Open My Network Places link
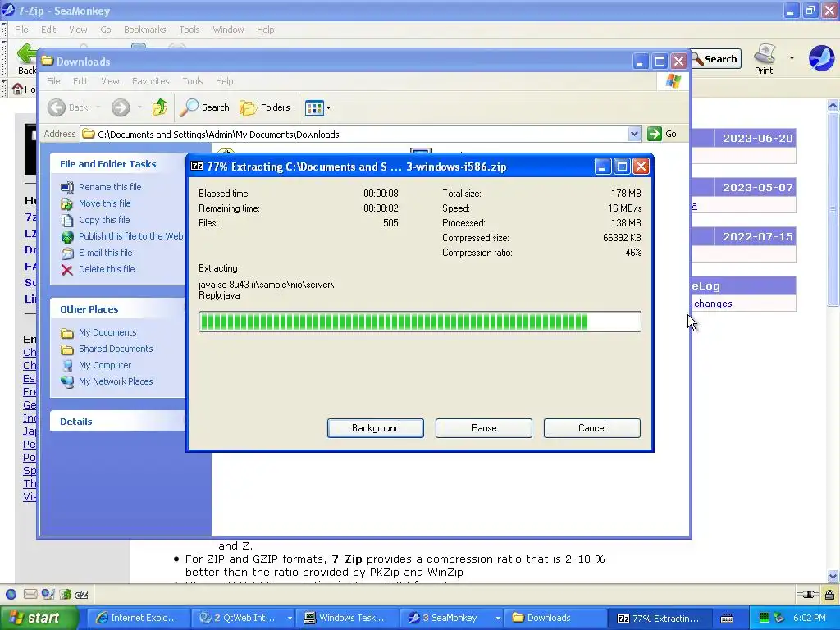Viewport: 840px width, 630px height. coord(116,381)
